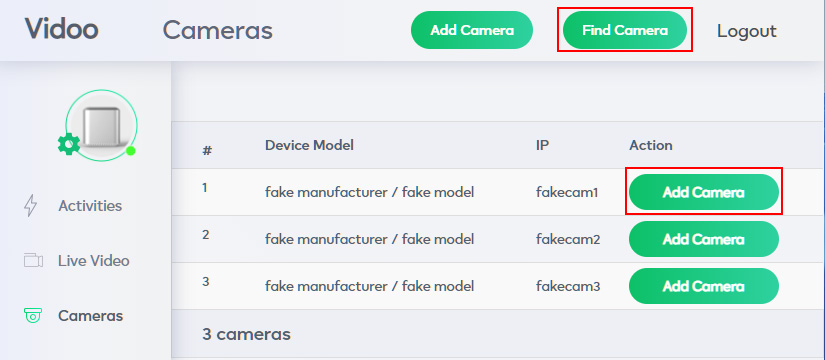Viewport: 825px width, 360px height.
Task: Click the Live Video camera icon
Action: (33, 261)
